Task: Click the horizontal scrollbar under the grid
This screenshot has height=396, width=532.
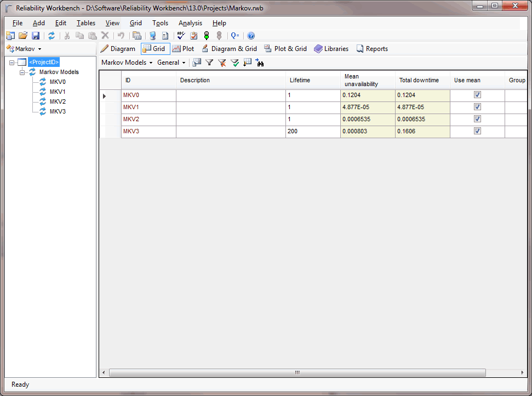Action: point(297,372)
